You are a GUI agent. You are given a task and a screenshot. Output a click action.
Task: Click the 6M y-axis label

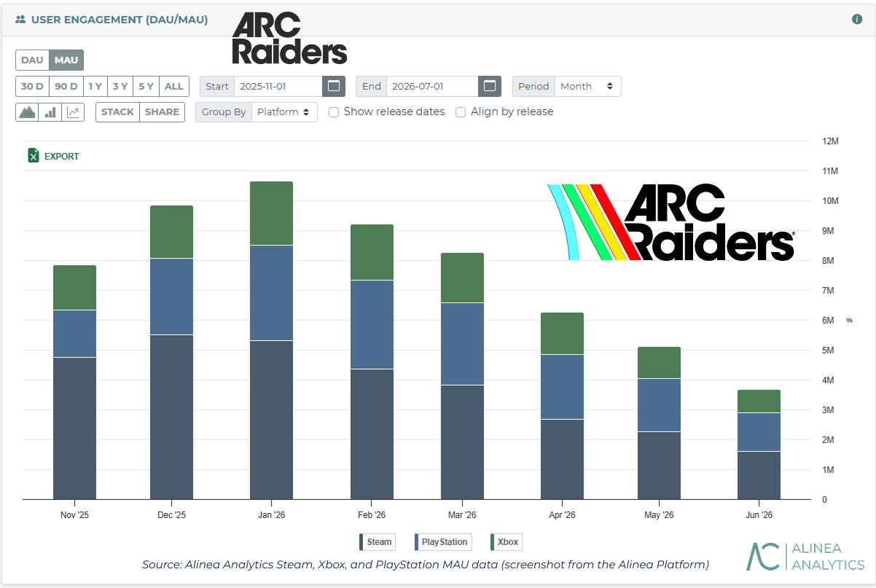pyautogui.click(x=828, y=321)
